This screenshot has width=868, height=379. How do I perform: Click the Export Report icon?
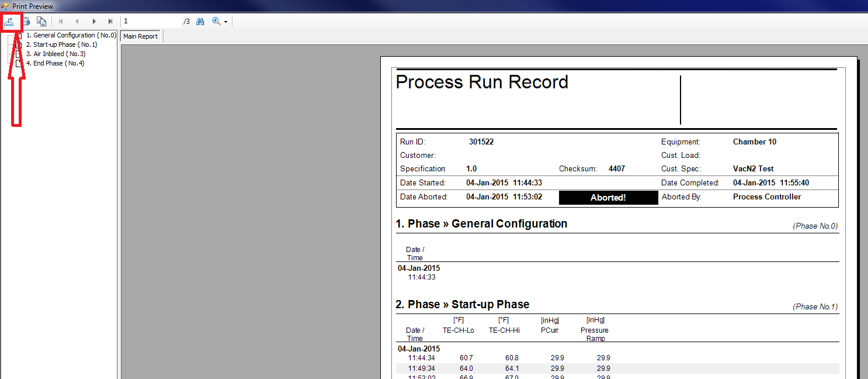(9, 22)
